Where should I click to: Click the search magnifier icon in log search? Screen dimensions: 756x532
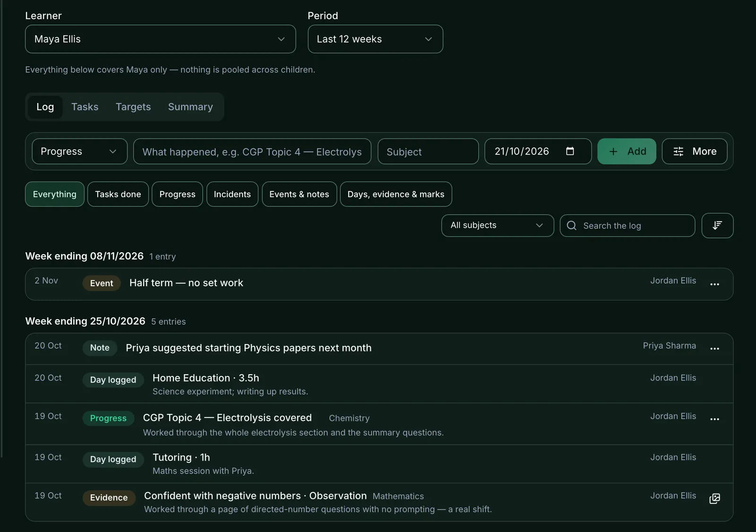coord(572,225)
